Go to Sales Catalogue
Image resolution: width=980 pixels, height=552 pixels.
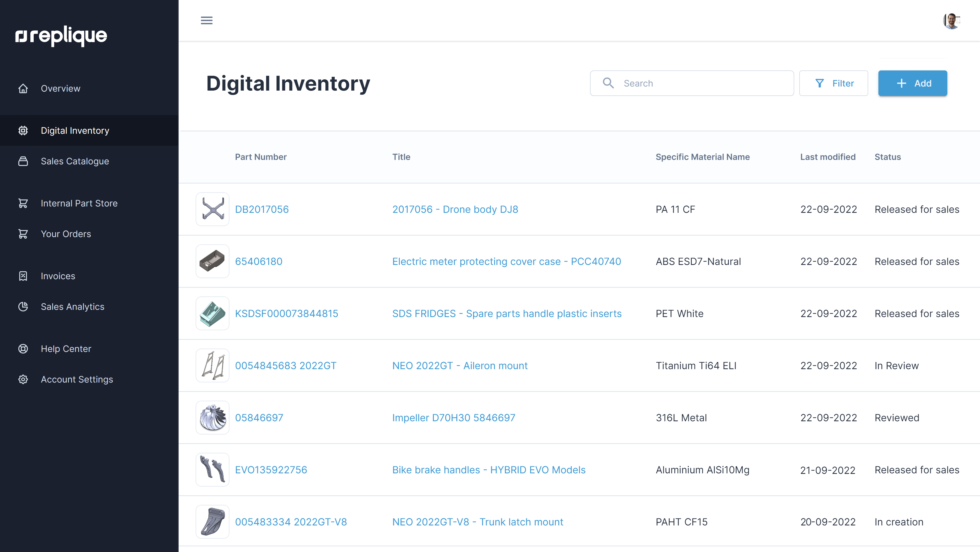click(89, 161)
